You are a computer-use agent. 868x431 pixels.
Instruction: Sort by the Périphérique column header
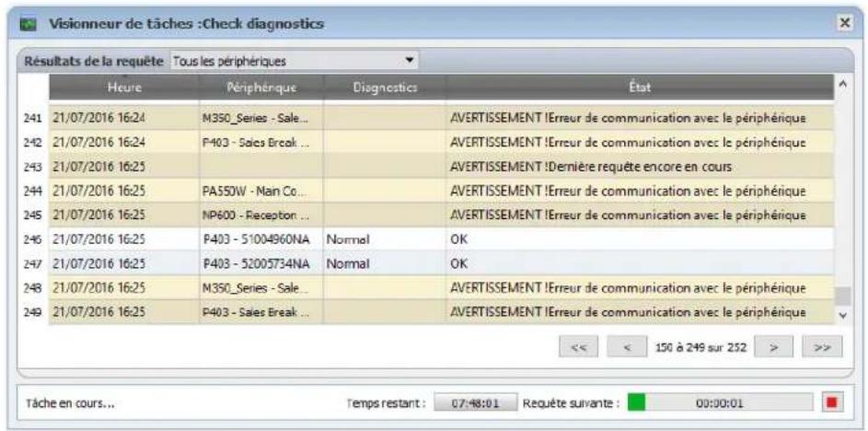tap(261, 87)
